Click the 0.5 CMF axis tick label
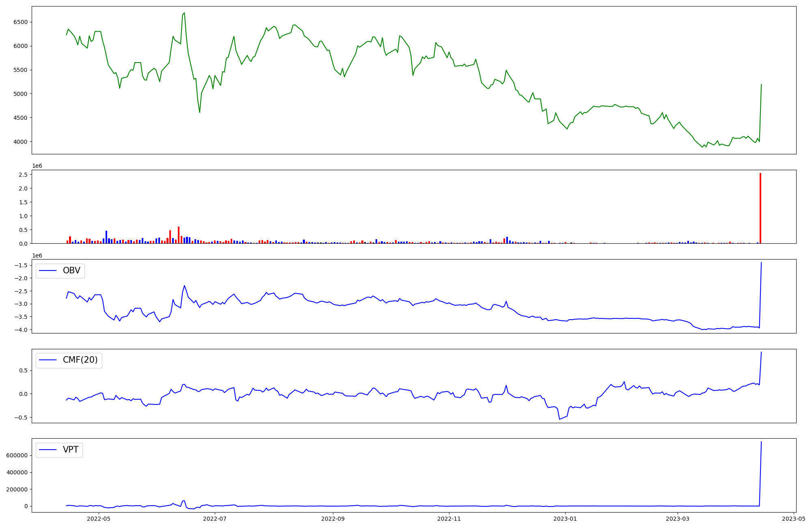 (23, 370)
